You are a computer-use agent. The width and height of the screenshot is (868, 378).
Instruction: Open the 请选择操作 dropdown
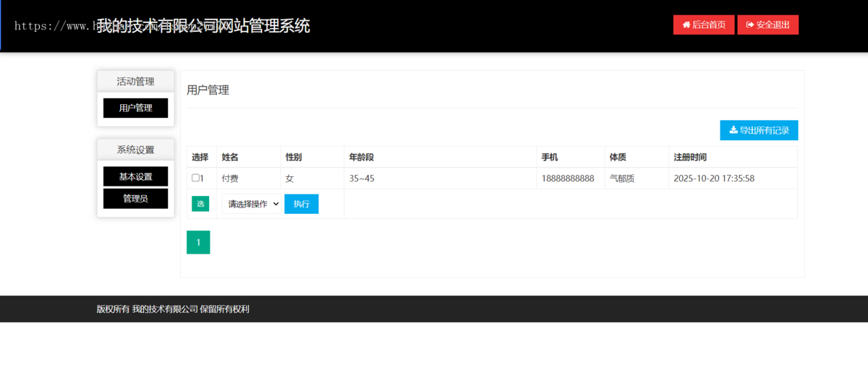(x=251, y=204)
